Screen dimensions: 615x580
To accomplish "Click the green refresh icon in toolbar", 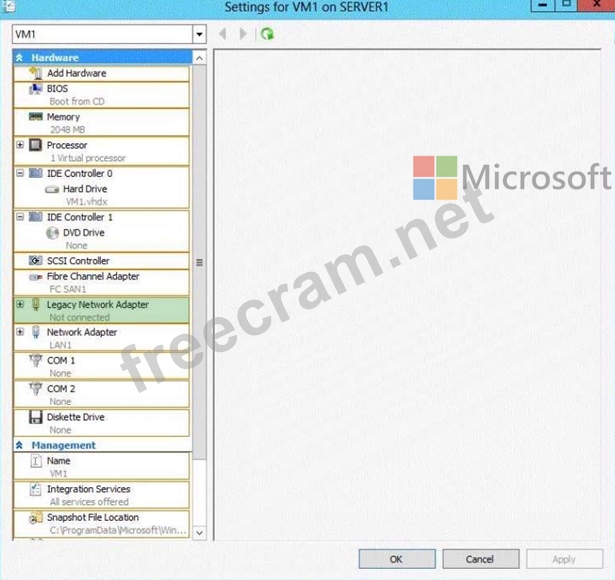I will (267, 34).
